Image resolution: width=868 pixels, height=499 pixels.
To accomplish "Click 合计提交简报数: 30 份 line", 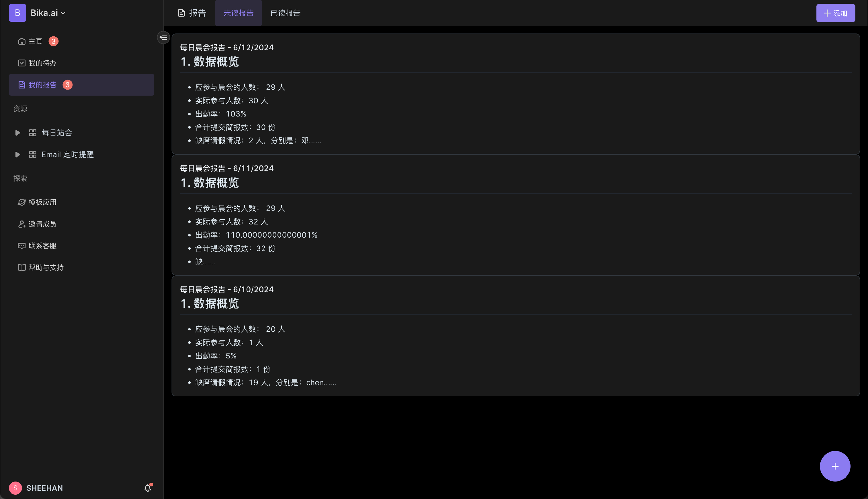I will [x=235, y=127].
